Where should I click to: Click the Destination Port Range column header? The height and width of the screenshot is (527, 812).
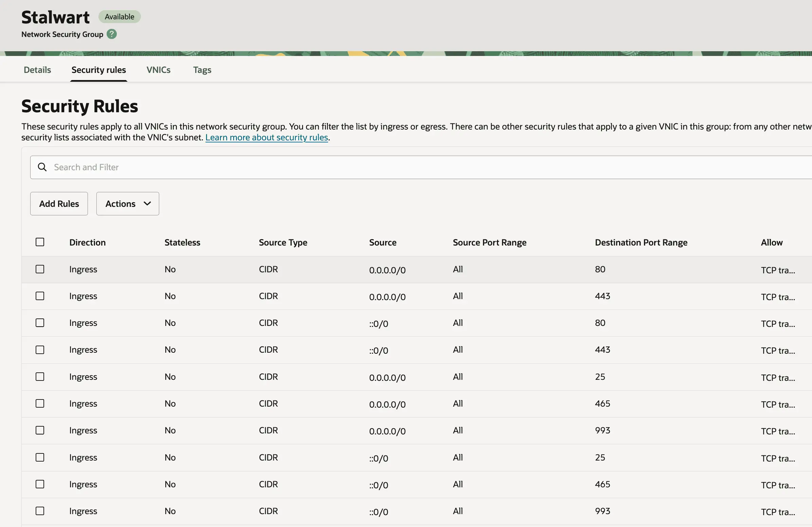[641, 242]
